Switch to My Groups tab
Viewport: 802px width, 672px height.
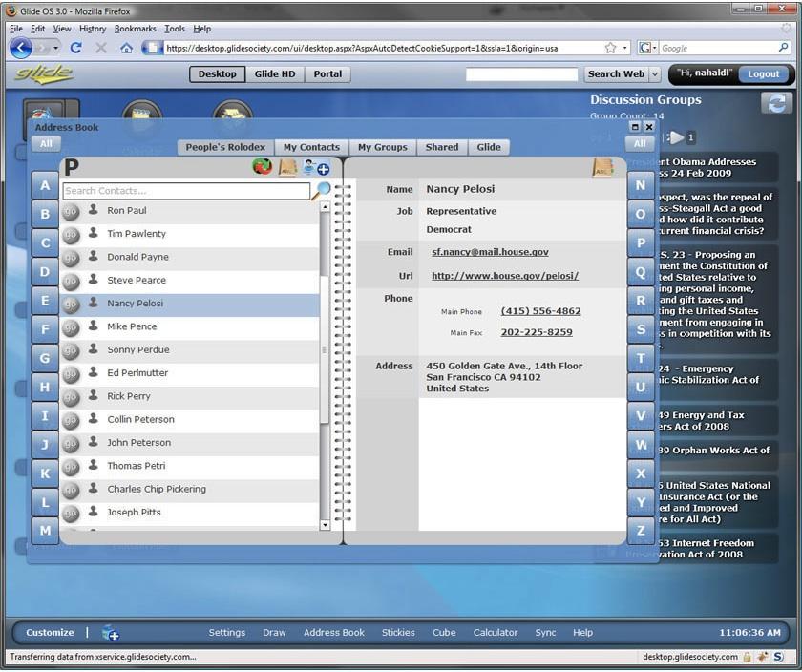[383, 147]
